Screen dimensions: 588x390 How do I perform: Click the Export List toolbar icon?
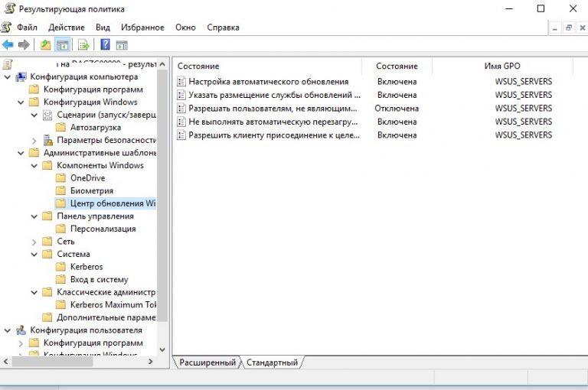pyautogui.click(x=83, y=44)
